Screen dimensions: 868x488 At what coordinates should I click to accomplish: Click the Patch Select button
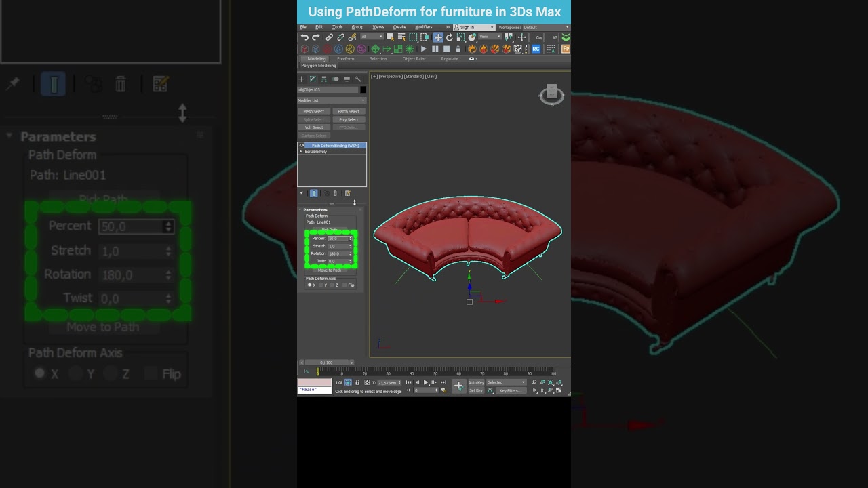pos(349,111)
